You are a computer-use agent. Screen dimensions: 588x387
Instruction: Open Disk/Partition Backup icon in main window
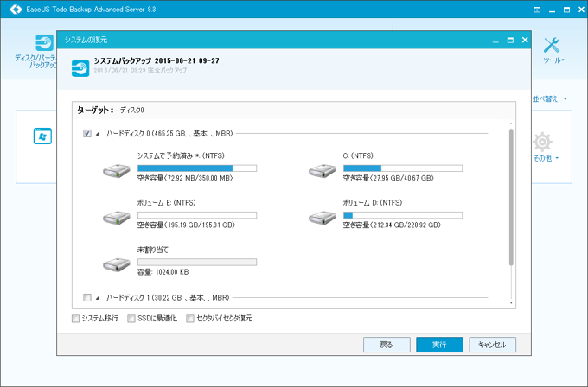coord(44,42)
